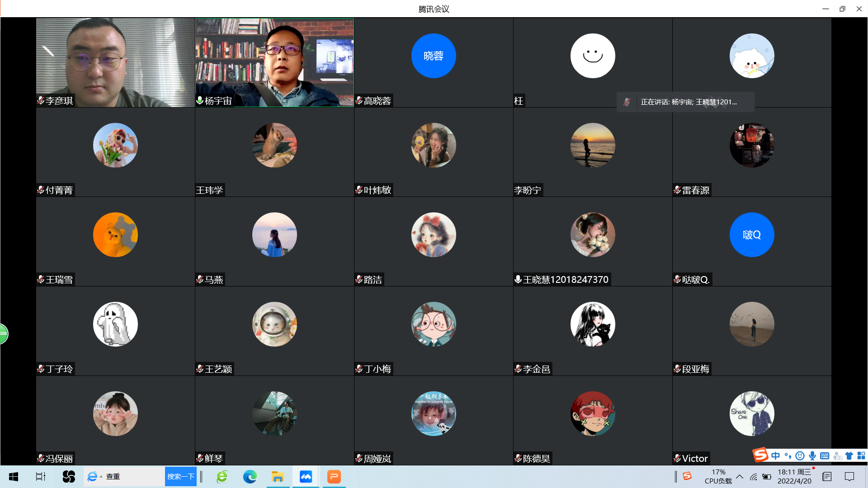Click the sunset avatar of 李盼宁

(x=593, y=145)
